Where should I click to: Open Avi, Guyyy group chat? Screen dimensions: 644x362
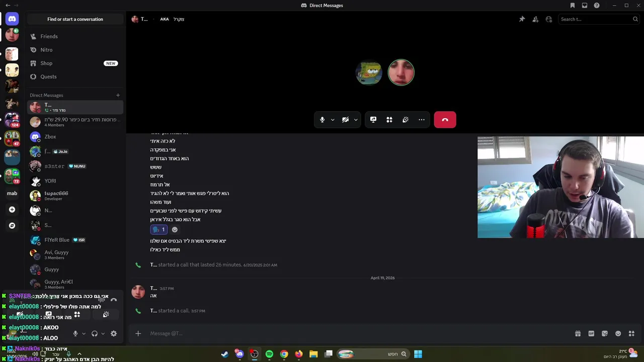[x=75, y=254]
